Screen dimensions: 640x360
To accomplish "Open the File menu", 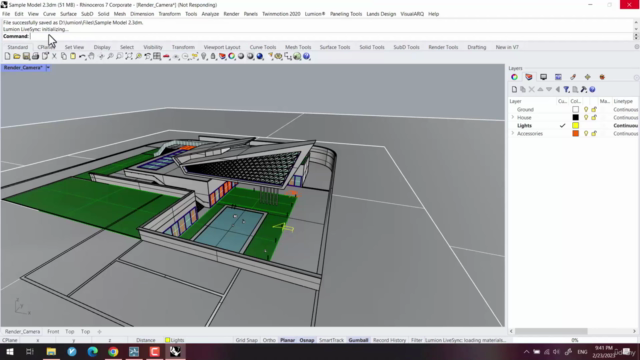I will point(6,14).
